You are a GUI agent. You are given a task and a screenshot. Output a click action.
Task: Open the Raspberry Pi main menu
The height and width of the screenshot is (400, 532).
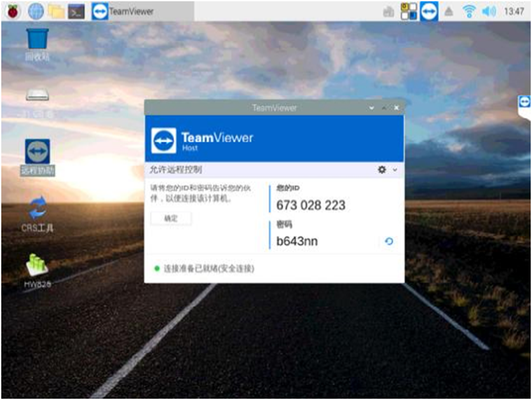tap(13, 11)
